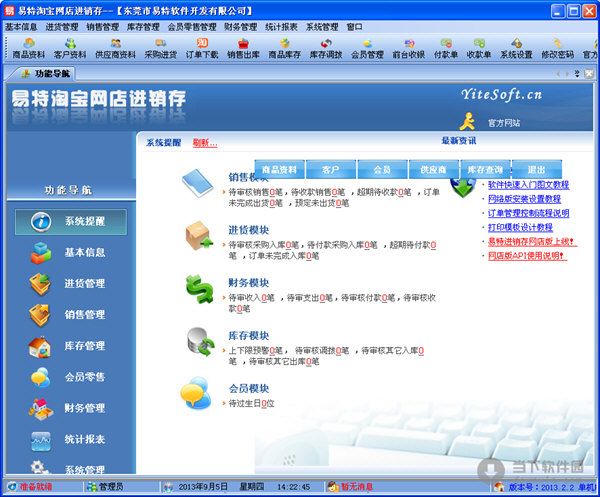
Task: Click 管理员 in status bar
Action: point(111,487)
